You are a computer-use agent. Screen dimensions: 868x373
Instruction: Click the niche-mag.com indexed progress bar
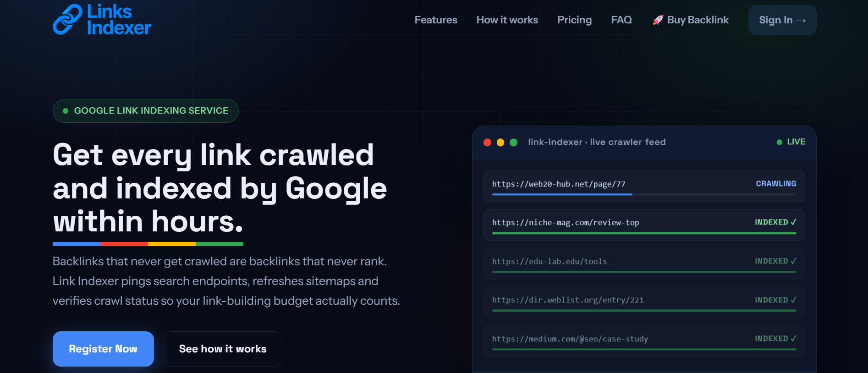[644, 233]
